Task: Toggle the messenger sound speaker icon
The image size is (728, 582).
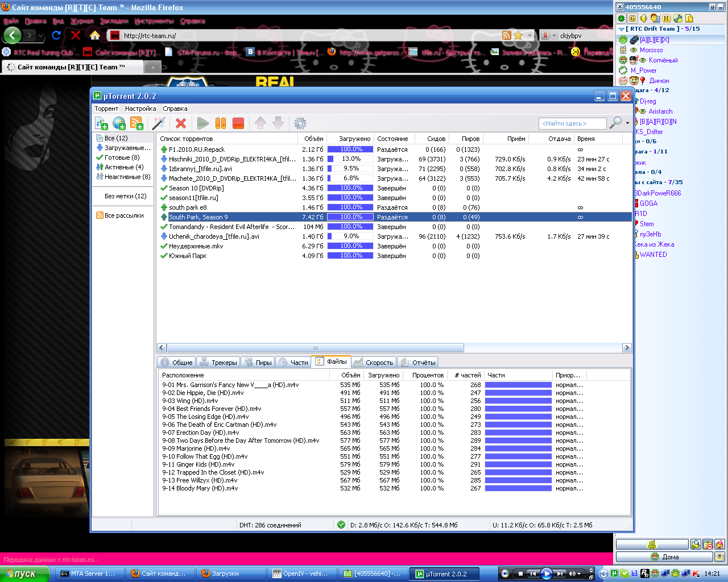Action: (x=644, y=18)
